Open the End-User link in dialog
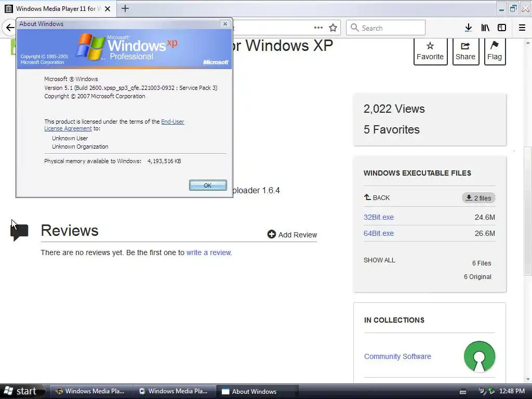The width and height of the screenshot is (532, 399). click(x=172, y=122)
